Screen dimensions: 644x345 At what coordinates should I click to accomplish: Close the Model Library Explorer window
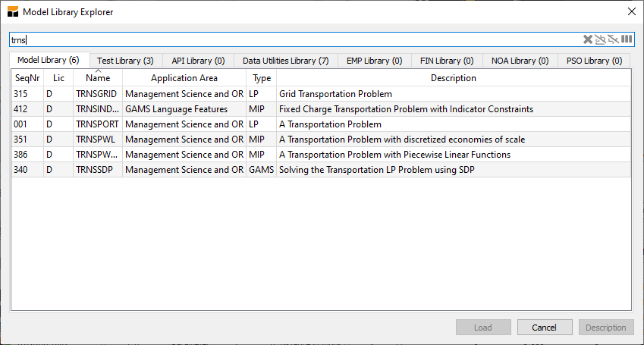tap(631, 11)
